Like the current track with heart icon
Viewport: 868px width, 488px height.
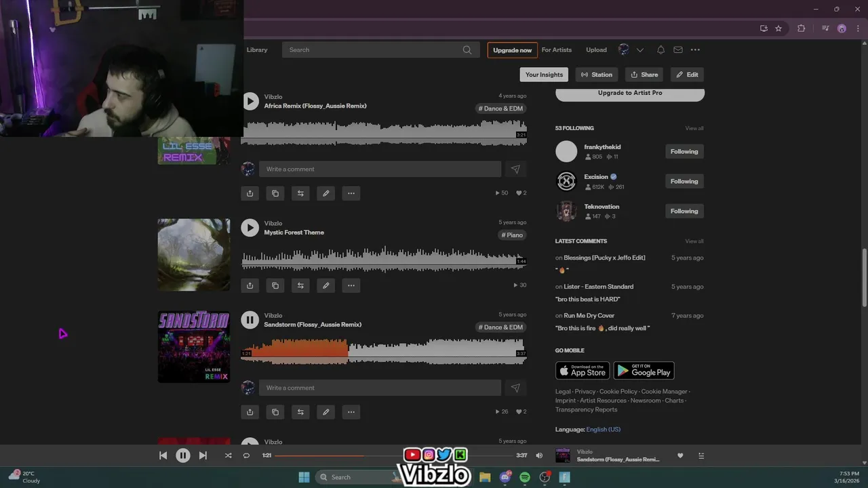680,456
